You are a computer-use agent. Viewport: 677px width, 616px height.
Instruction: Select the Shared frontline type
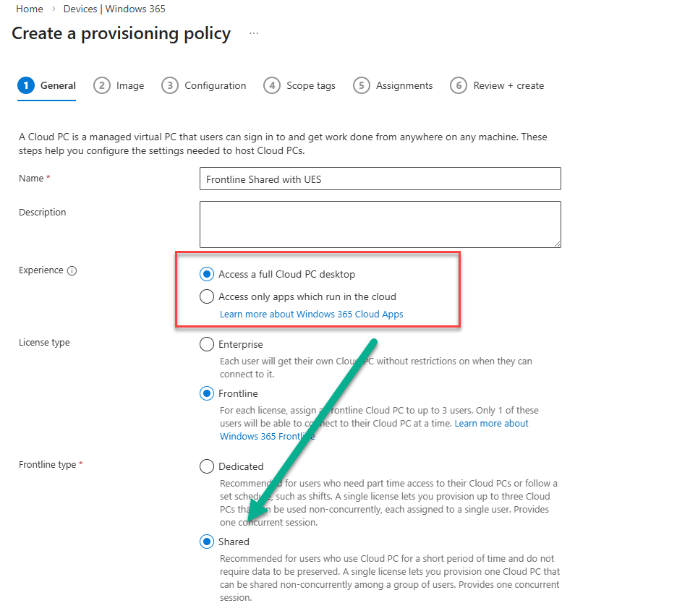[207, 542]
